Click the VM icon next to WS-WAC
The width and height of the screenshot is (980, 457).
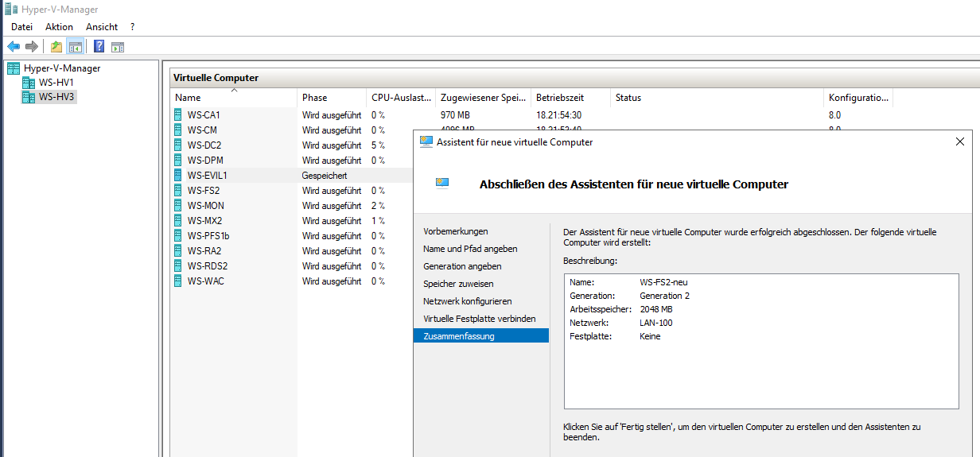178,281
